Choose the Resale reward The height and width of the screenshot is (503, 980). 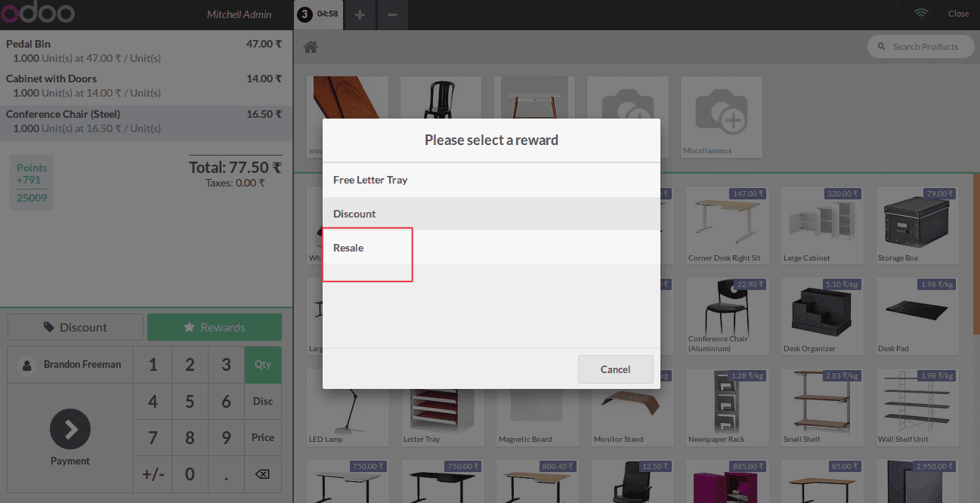(491, 248)
